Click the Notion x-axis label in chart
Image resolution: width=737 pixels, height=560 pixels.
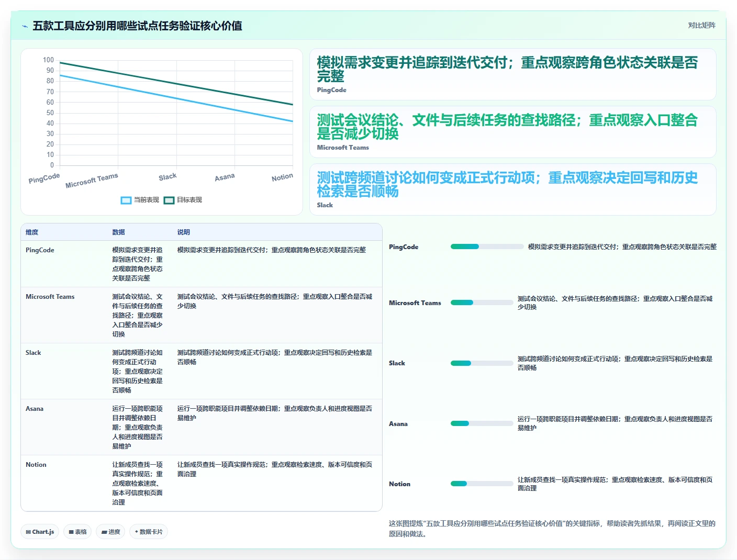pos(282,177)
